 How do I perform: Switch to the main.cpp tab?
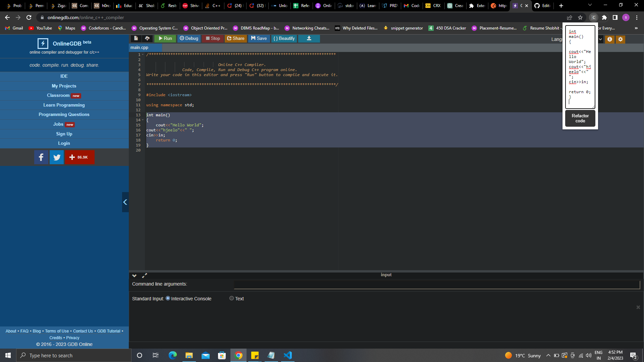click(x=140, y=47)
